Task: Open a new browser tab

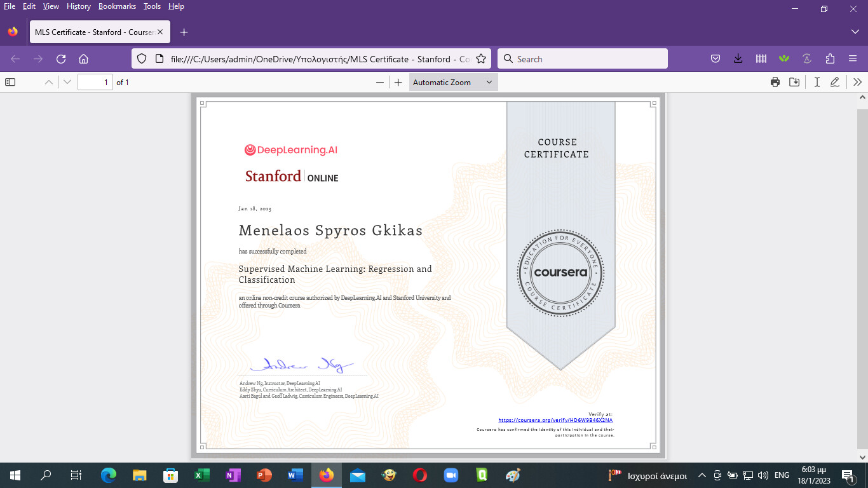Action: pos(184,32)
